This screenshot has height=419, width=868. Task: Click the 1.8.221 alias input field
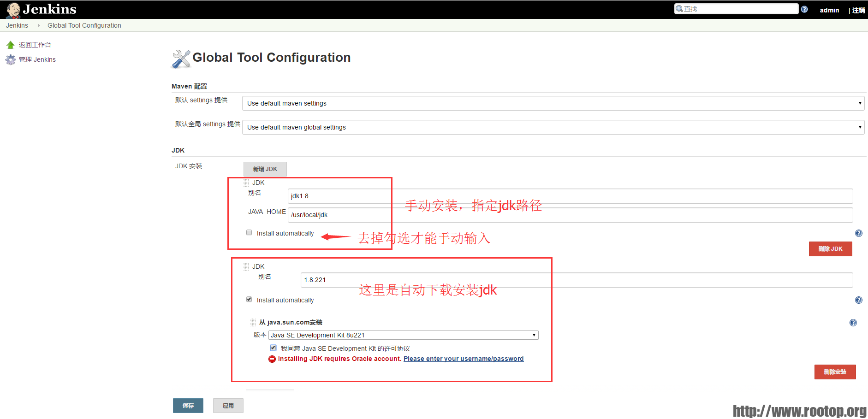pos(577,280)
